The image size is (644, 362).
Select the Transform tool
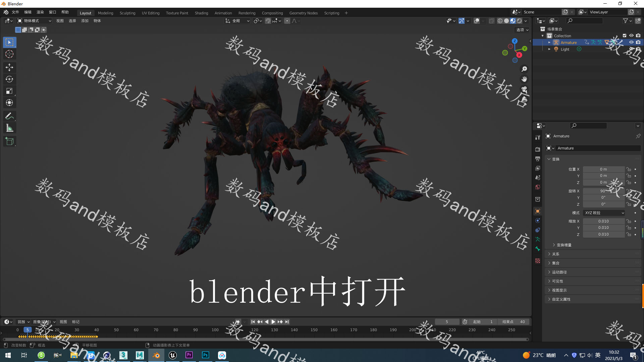pos(9,103)
